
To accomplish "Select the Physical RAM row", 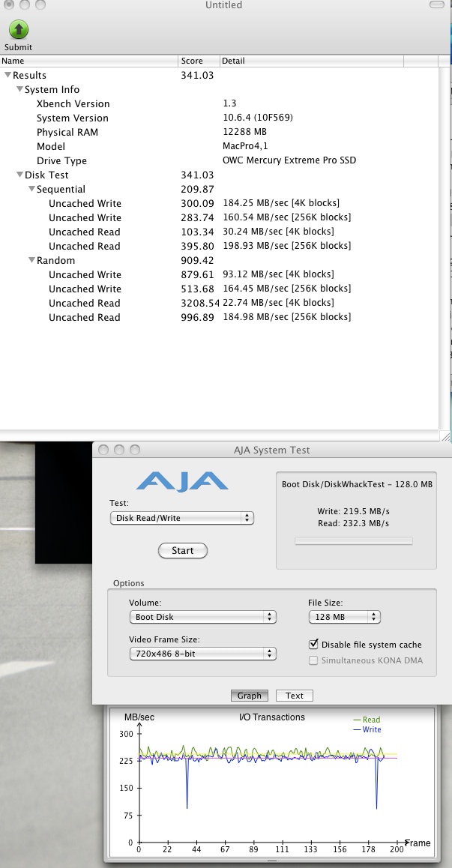I will click(220, 132).
